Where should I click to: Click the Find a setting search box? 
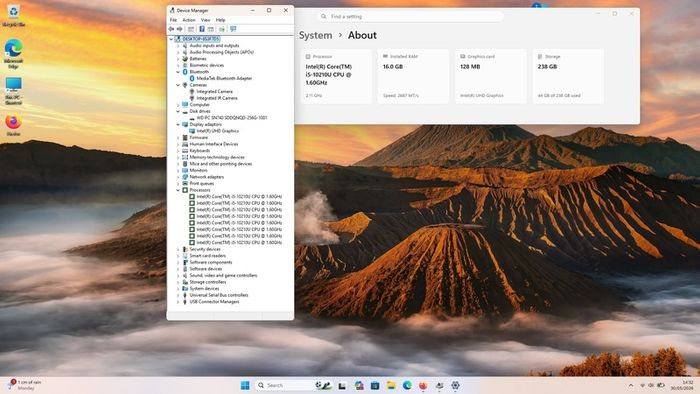pyautogui.click(x=411, y=17)
